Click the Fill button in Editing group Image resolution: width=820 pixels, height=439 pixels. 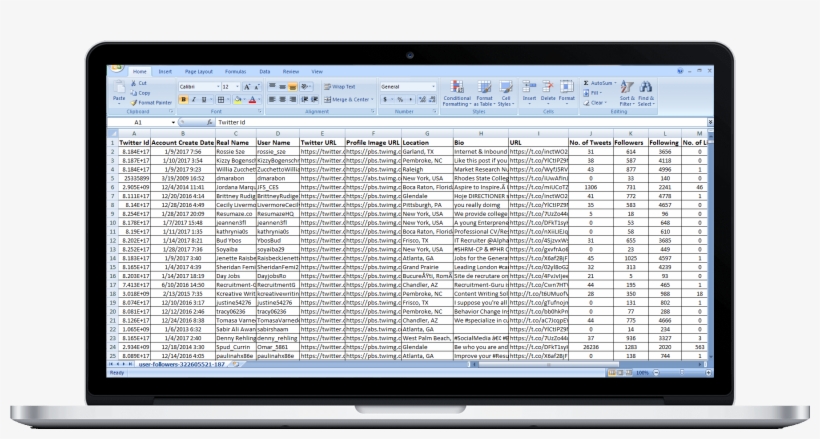coord(592,93)
